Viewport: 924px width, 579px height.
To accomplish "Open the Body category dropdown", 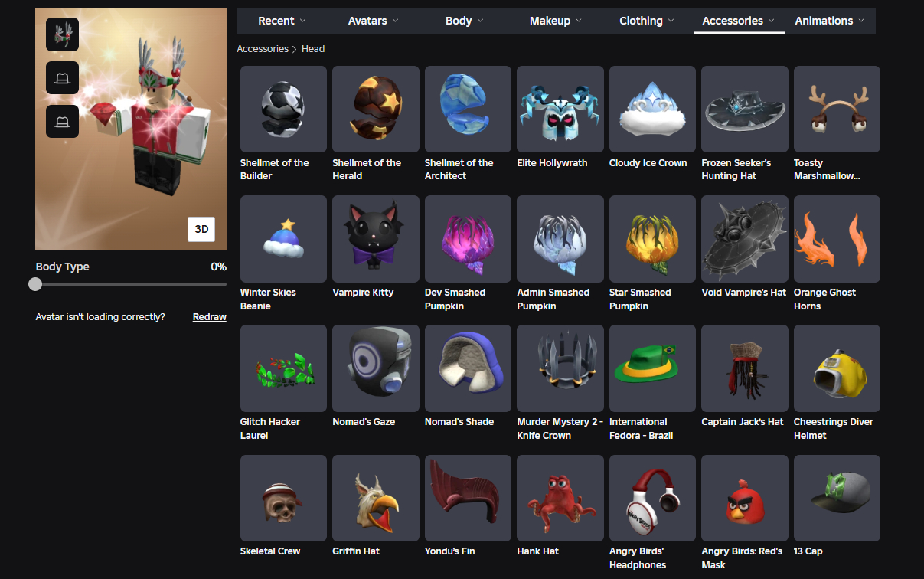I will 464,21.
